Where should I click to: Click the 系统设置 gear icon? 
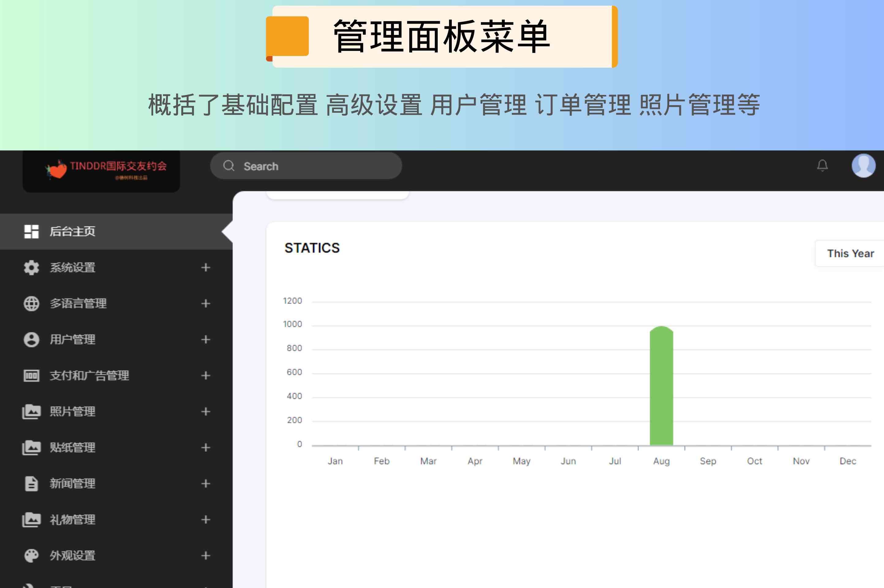(32, 267)
